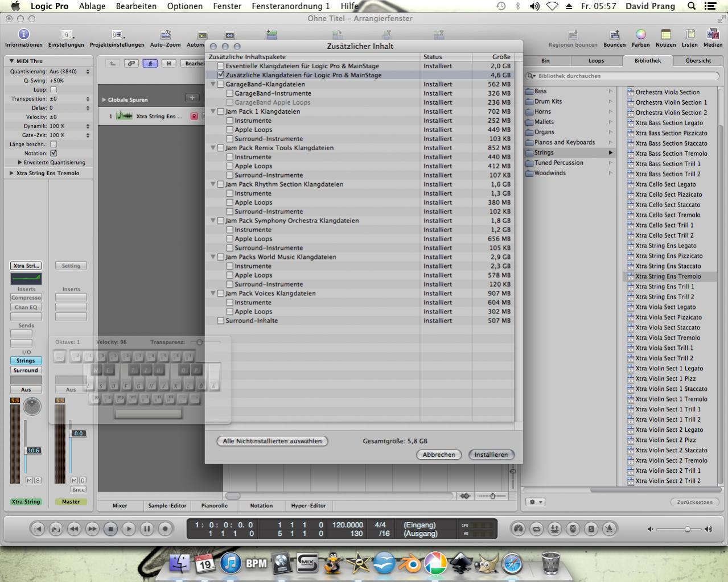The height and width of the screenshot is (582, 728).
Task: Collapse Jam Pack Remix Tools Klangdateien group
Action: click(213, 148)
